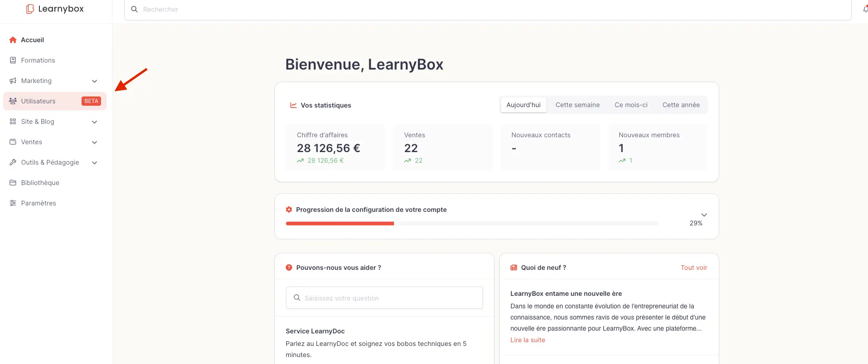Expand the account configuration progress chevron

(704, 215)
